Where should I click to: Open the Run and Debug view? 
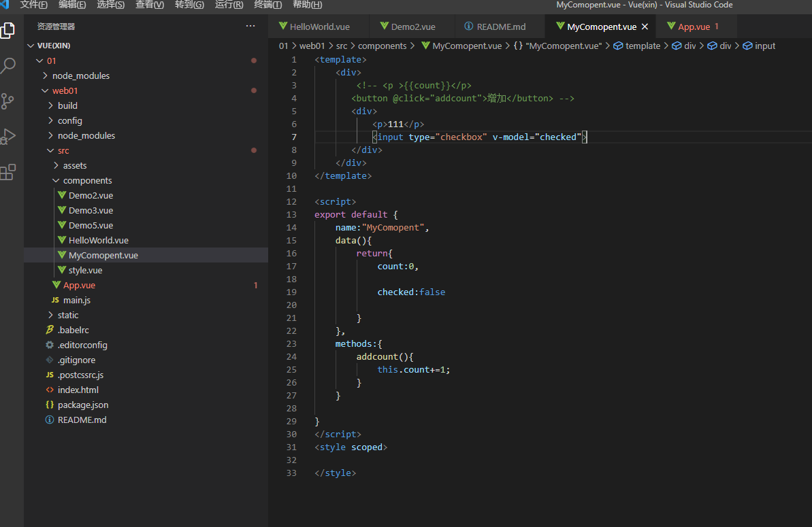click(x=7, y=136)
